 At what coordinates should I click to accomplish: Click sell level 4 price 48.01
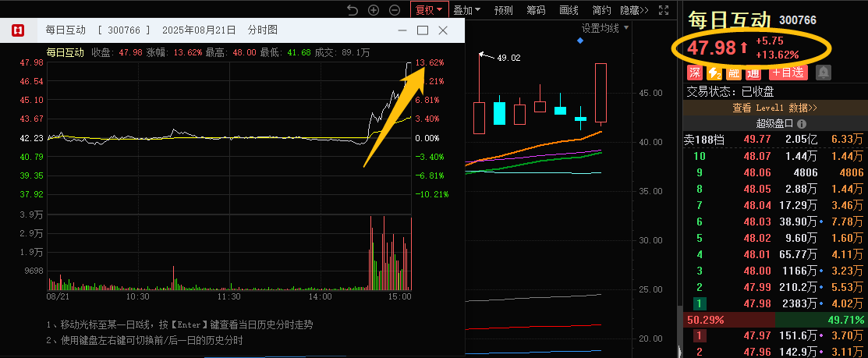coord(758,254)
